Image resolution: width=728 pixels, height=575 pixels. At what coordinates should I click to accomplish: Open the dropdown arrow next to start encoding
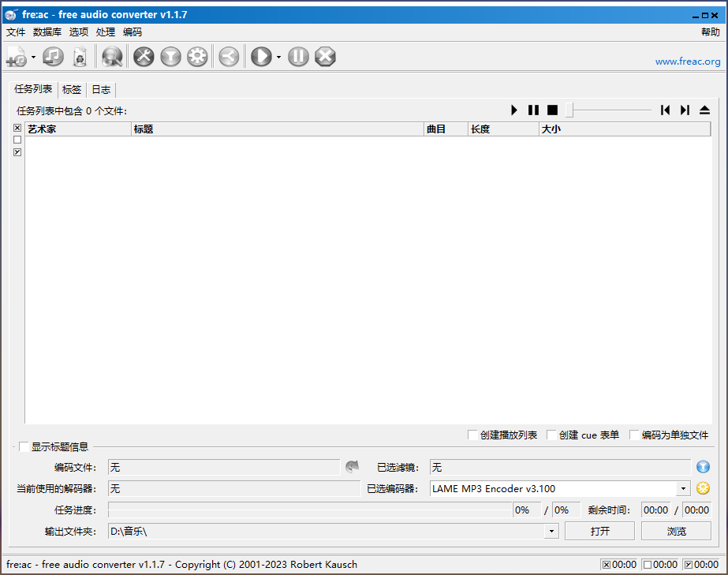(x=278, y=58)
